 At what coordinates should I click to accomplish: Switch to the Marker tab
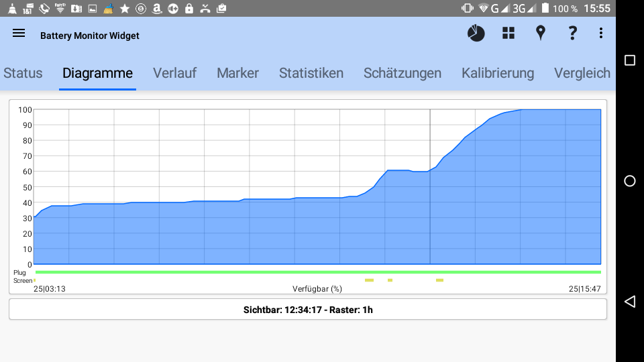coord(237,73)
